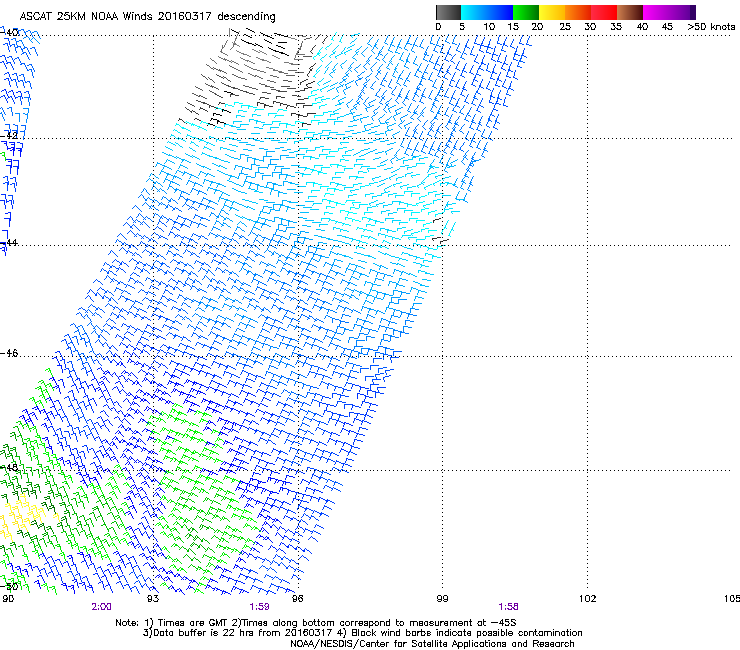Click the '93' longitude label

[x=153, y=599]
